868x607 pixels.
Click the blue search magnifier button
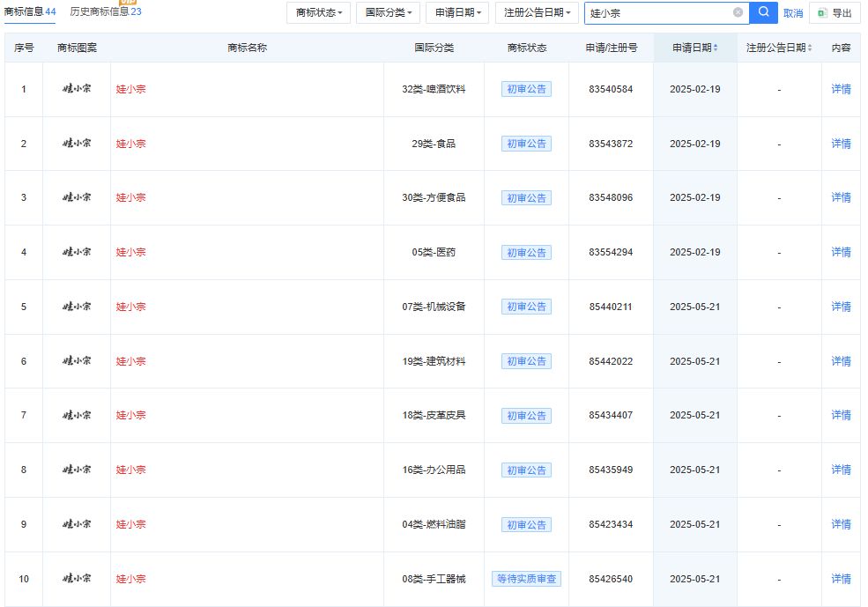point(763,12)
